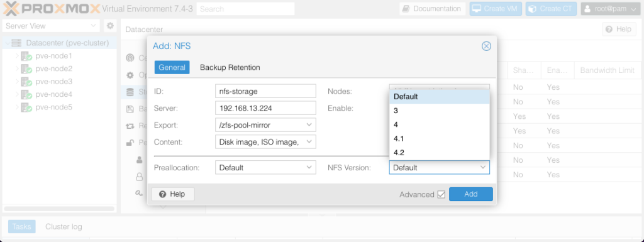Click the pve-node1 server icon
This screenshot has height=242, width=644.
click(x=26, y=56)
